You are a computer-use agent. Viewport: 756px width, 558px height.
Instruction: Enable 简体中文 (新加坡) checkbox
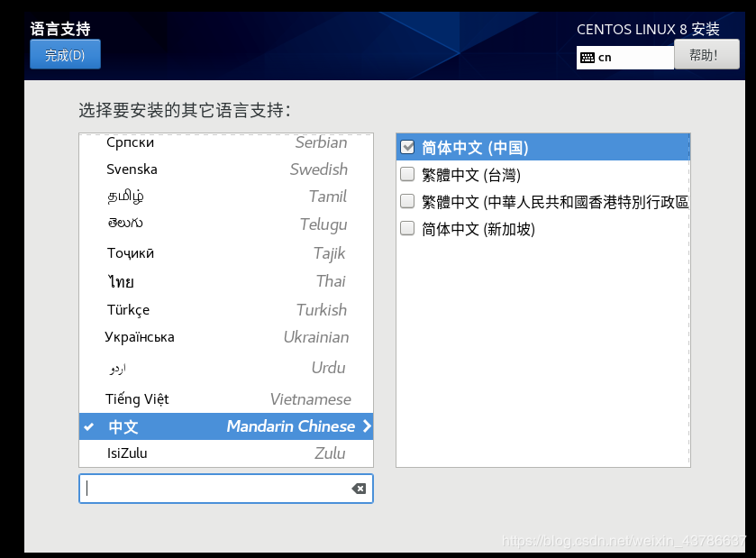[407, 228]
